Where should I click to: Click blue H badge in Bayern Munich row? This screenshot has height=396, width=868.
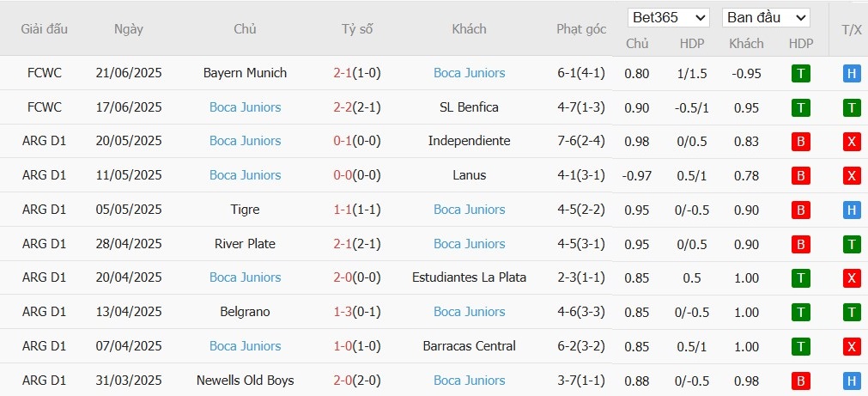click(852, 73)
